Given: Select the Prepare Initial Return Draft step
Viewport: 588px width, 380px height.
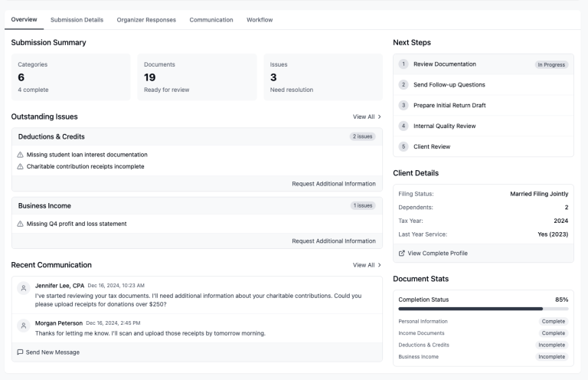Looking at the screenshot, I should (x=449, y=105).
